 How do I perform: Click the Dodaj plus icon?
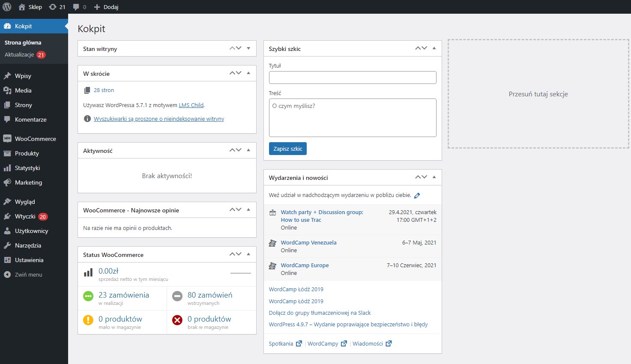coord(97,7)
